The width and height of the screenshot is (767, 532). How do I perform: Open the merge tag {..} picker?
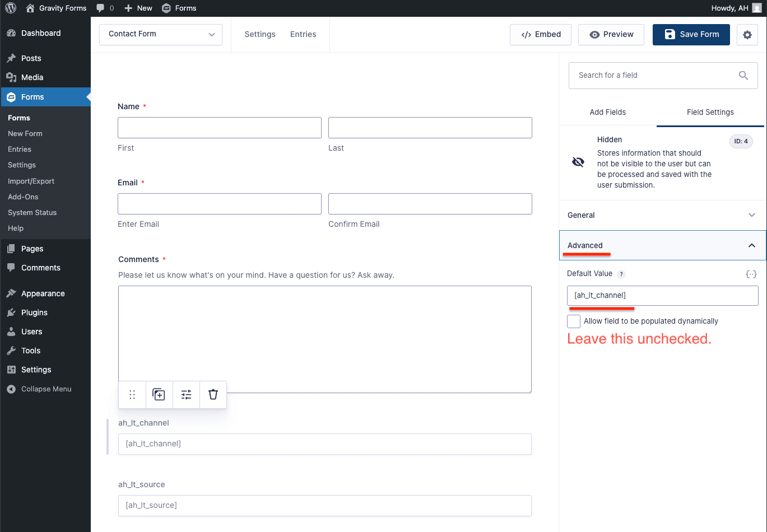(751, 274)
